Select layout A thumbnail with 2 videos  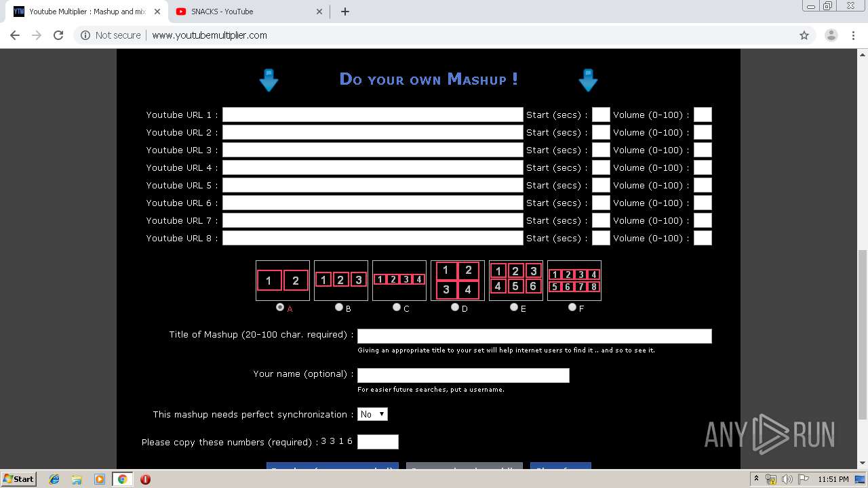283,281
